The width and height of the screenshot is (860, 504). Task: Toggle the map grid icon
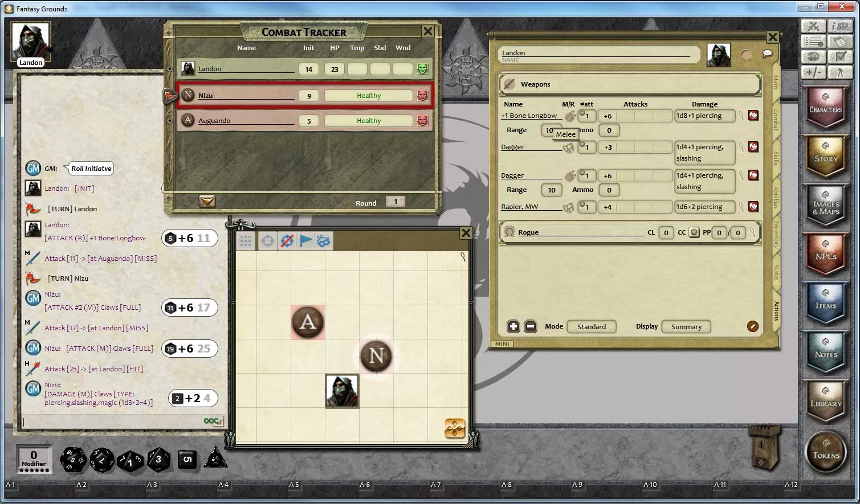tap(246, 241)
